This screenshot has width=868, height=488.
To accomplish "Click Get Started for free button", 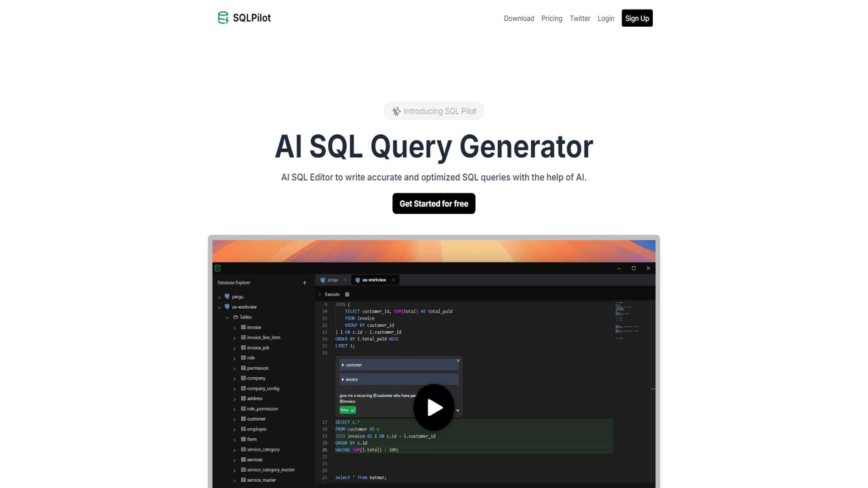I will click(434, 203).
